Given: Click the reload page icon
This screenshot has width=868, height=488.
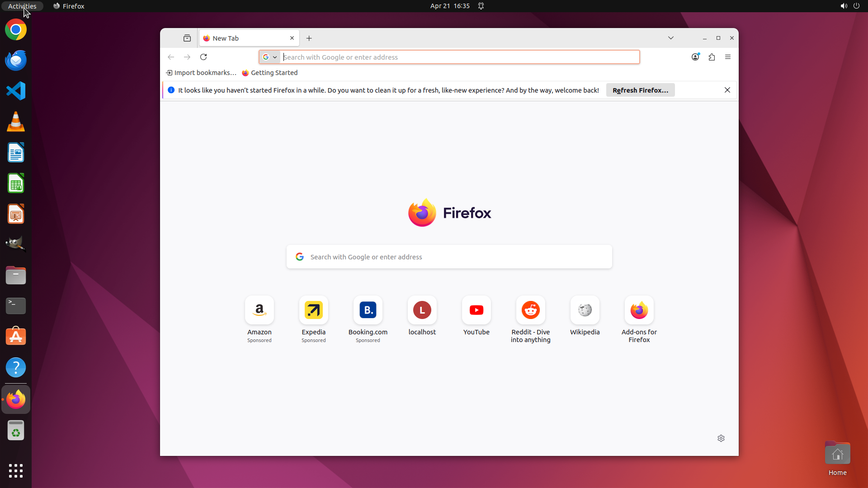Looking at the screenshot, I should (x=203, y=57).
